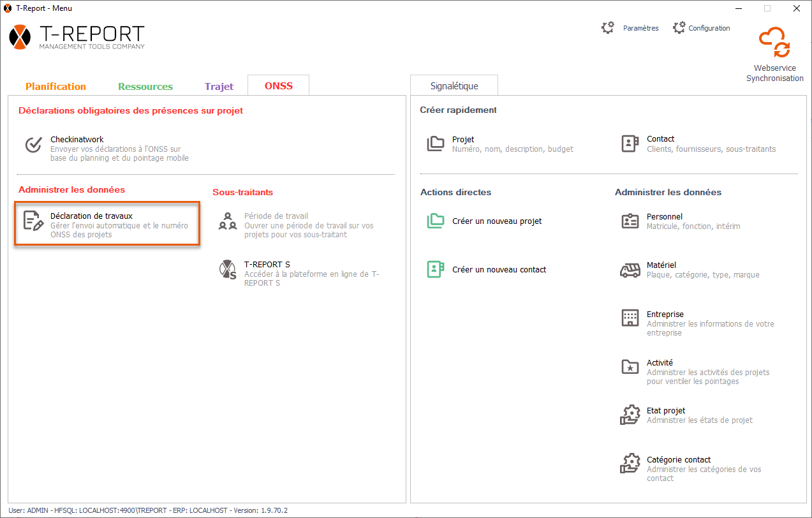Viewport: 812px width, 518px height.
Task: Open the Trajet tab
Action: [219, 86]
